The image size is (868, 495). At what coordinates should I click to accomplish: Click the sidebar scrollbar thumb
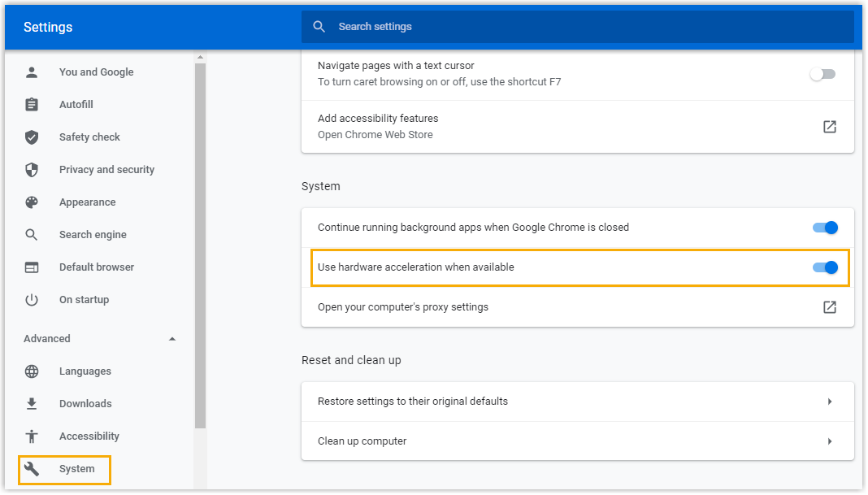point(201,245)
